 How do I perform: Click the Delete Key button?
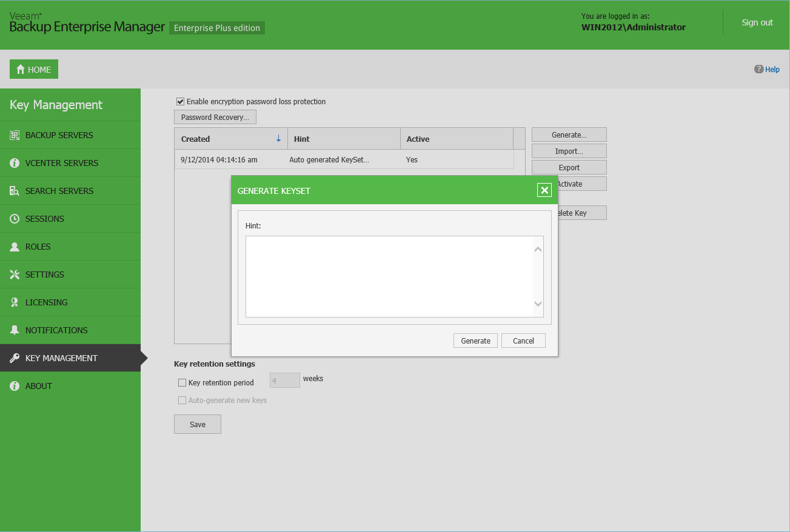[582, 213]
